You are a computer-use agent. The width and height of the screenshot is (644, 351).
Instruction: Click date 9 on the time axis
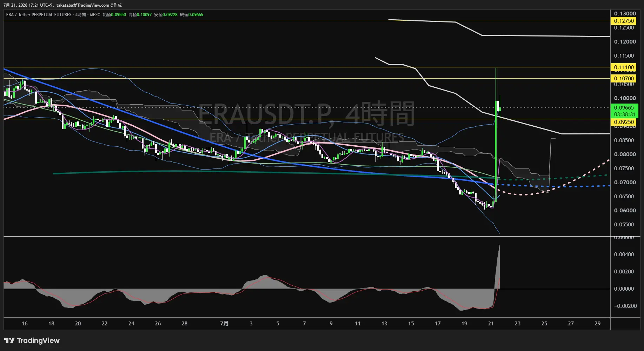(331, 324)
